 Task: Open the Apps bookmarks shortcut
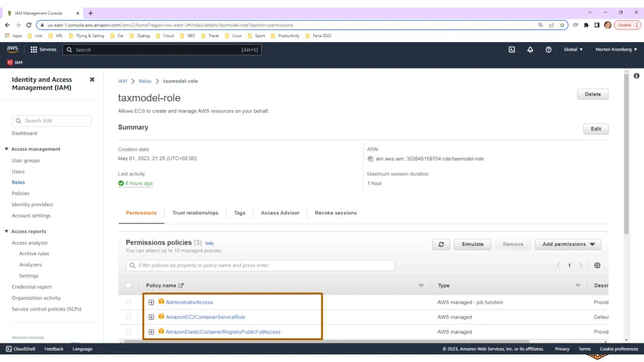(13, 36)
